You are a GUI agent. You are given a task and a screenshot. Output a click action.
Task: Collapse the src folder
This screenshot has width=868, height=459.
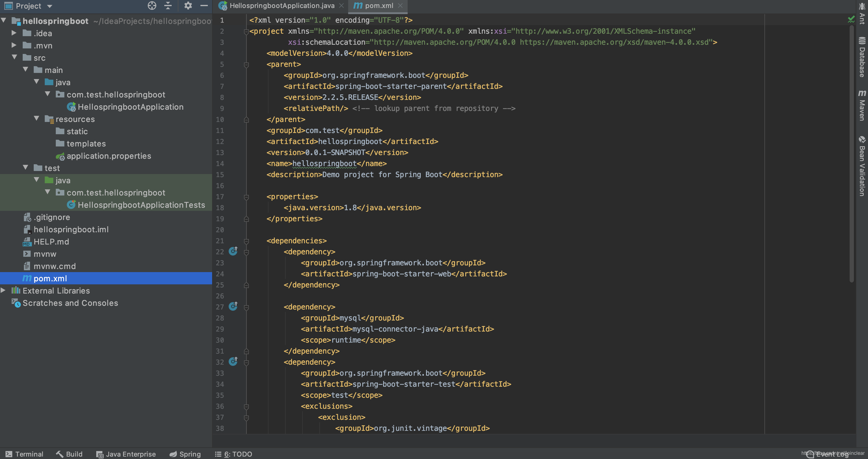point(14,57)
